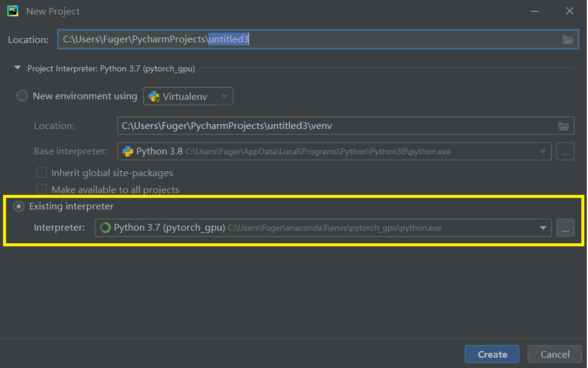The height and width of the screenshot is (368, 588).
Task: Open the Virtualenv environment type dropdown
Action: 188,96
